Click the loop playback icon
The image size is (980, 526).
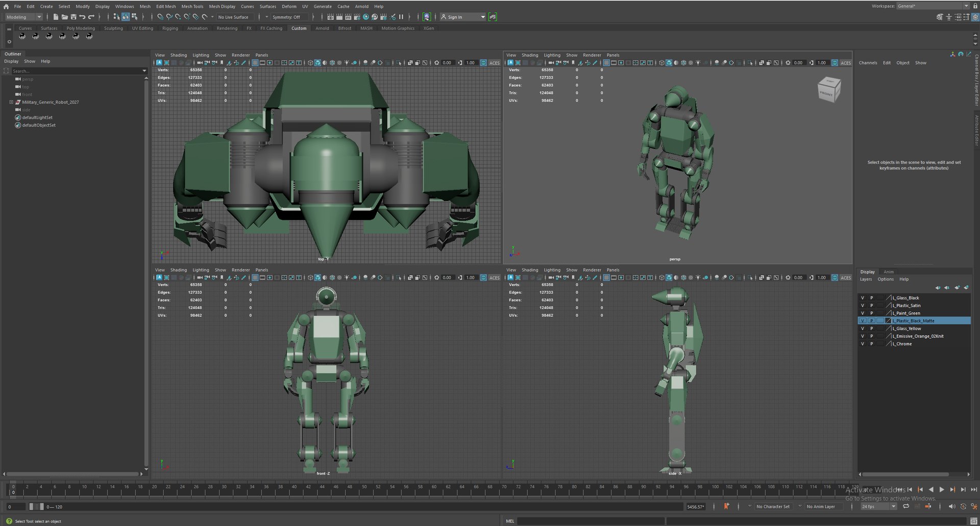[905, 506]
